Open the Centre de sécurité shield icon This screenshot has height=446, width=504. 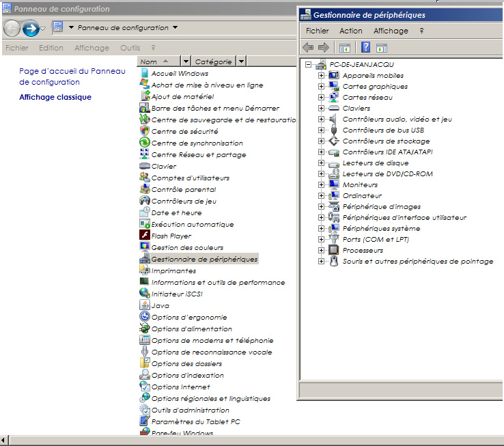[145, 131]
